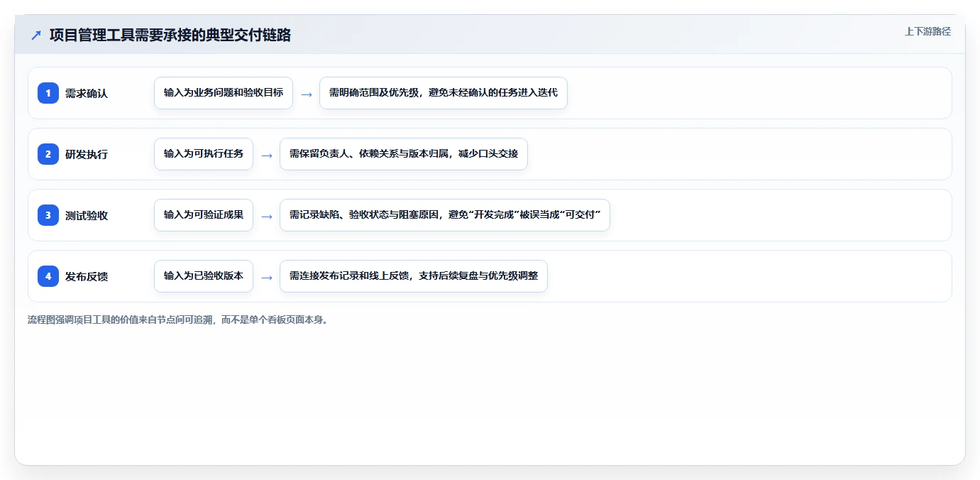Click the footnote starting 流程图强调项目工具的价值
The height and width of the screenshot is (480, 980).
pos(177,320)
